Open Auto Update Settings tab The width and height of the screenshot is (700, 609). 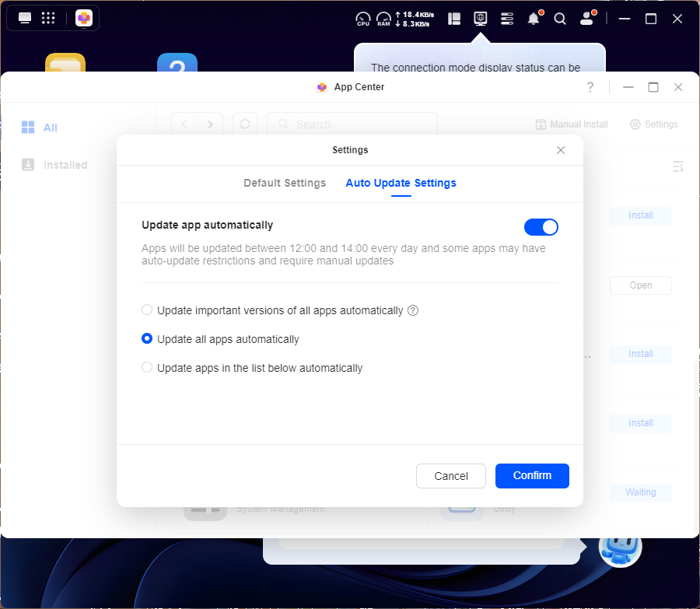(401, 184)
